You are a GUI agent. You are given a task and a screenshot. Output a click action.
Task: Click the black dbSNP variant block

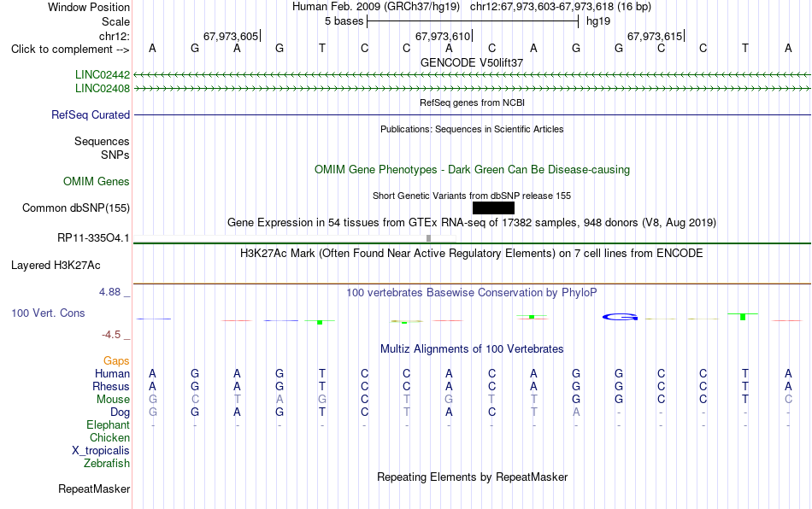pyautogui.click(x=493, y=208)
